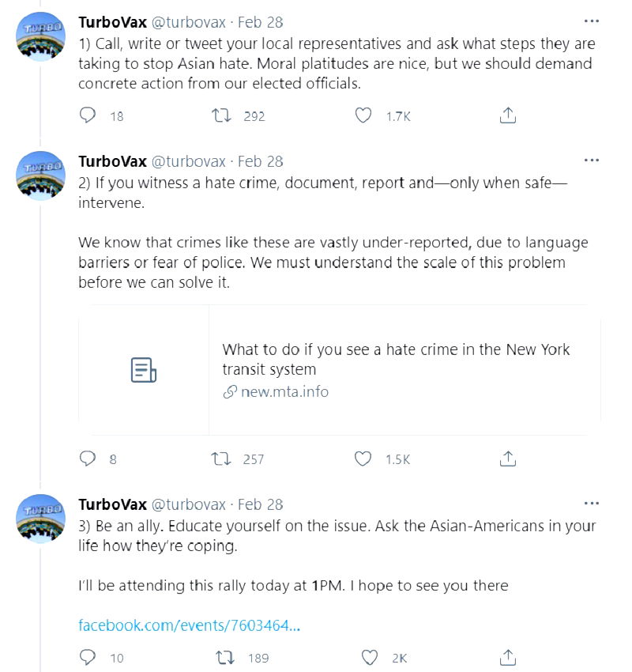Open more options on third tweet
Image resolution: width=632 pixels, height=672 pixels.
(591, 504)
